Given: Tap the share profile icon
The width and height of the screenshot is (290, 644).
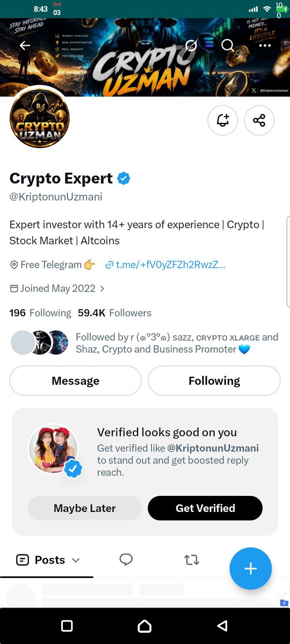Looking at the screenshot, I should pyautogui.click(x=259, y=120).
